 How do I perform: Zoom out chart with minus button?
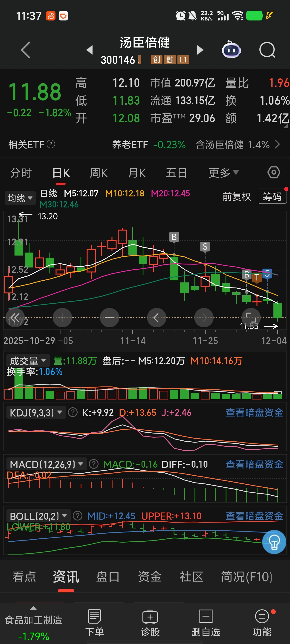(109, 318)
